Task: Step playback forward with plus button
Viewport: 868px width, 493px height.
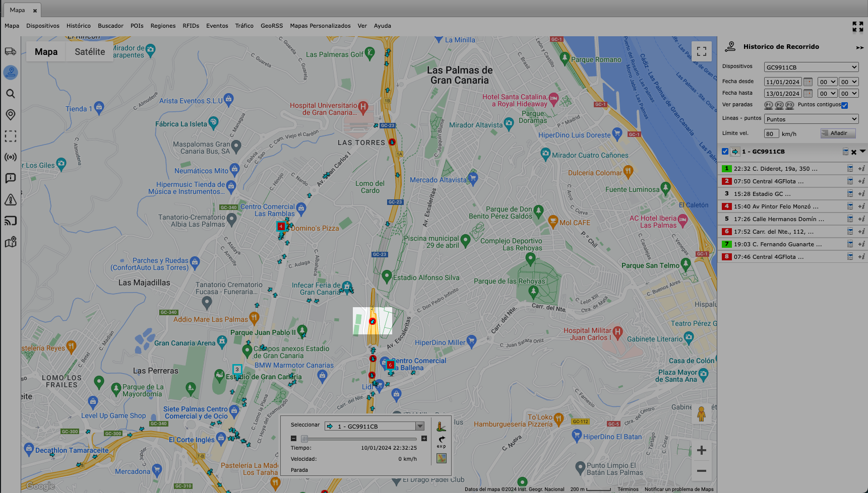Action: click(424, 439)
